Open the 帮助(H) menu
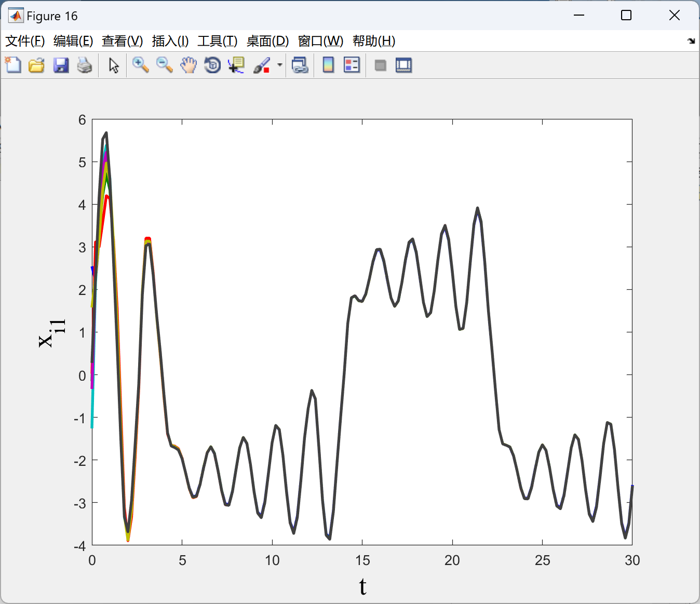The width and height of the screenshot is (700, 604). point(374,41)
